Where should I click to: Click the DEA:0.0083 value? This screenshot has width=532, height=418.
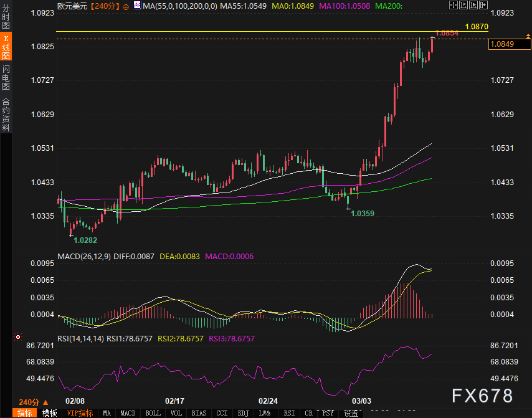pos(180,257)
